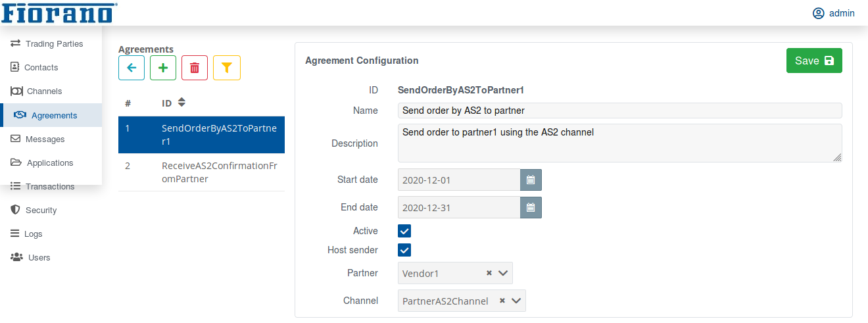Clear the Vendor1 partner selection
This screenshot has width=868, height=323.
(x=489, y=273)
